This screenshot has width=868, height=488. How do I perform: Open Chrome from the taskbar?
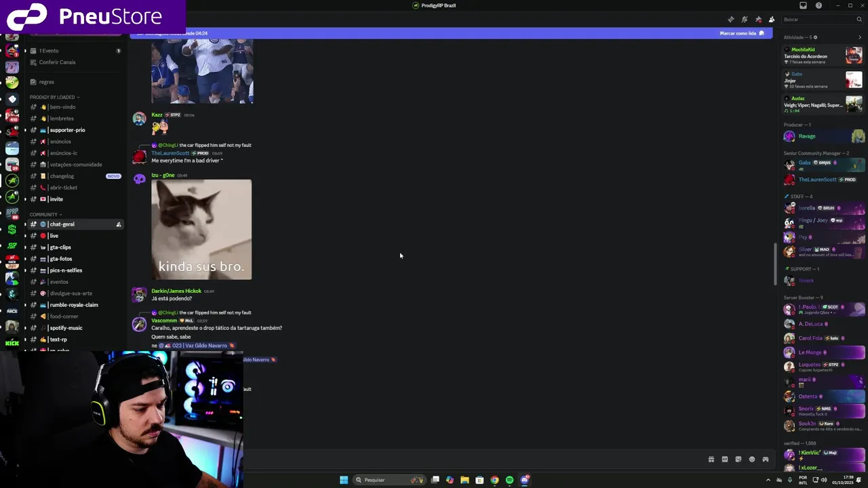(494, 480)
